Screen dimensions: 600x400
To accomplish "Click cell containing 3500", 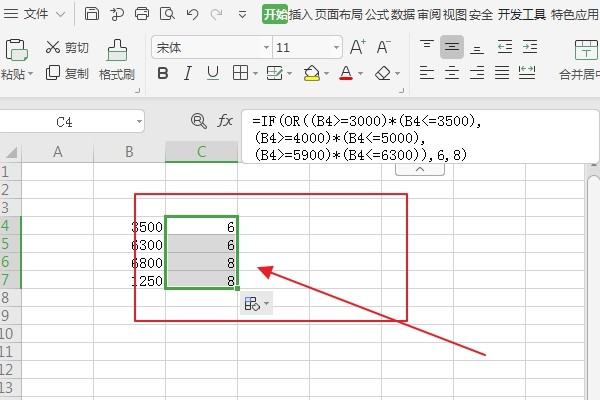I will [129, 227].
